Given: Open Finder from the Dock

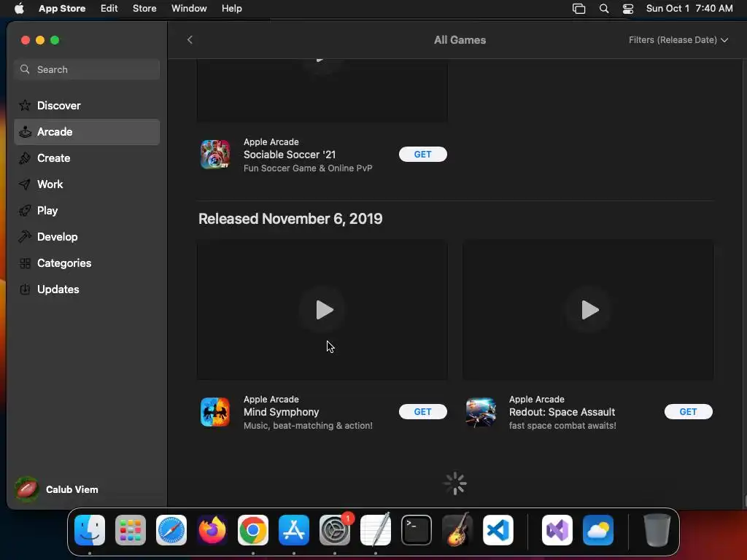Looking at the screenshot, I should (90, 530).
